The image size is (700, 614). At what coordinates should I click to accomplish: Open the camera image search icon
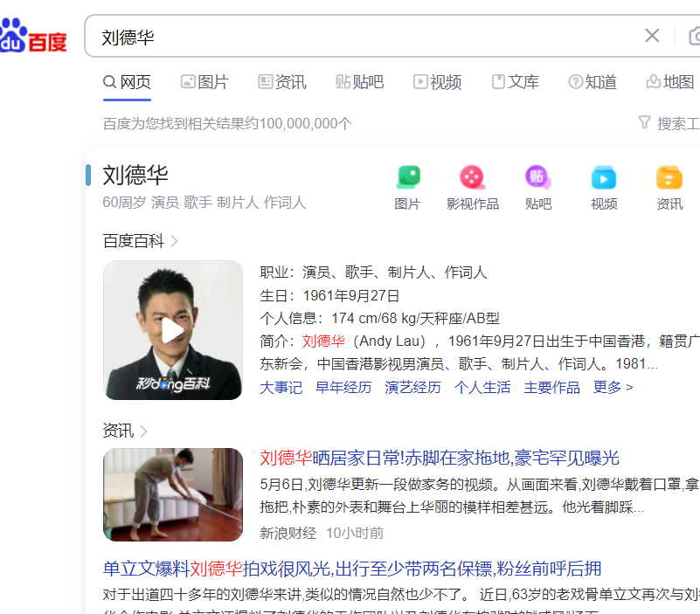(695, 36)
